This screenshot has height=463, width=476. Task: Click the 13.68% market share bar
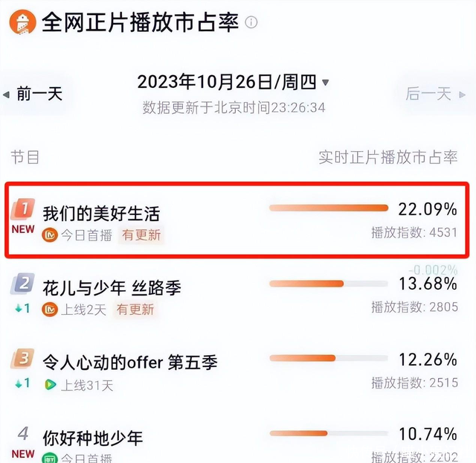(x=329, y=284)
